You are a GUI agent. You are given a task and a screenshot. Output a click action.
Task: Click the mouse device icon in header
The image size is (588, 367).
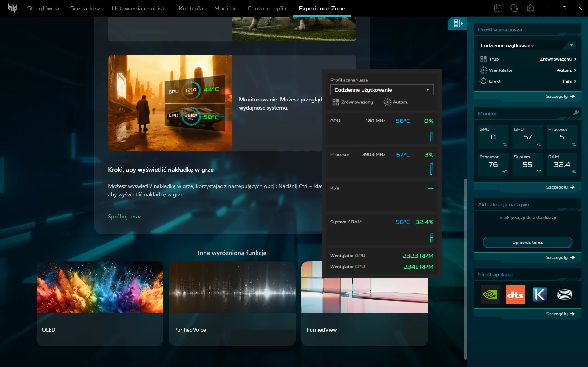coord(497,8)
